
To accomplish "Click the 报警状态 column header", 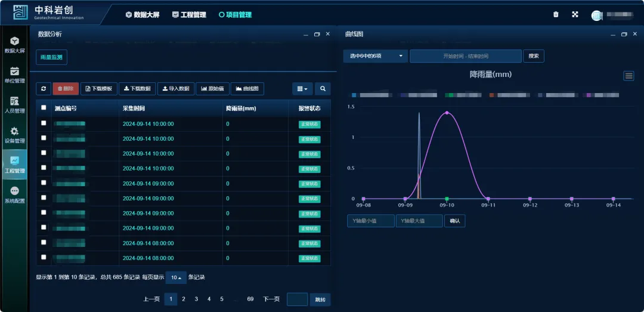I will tap(309, 109).
